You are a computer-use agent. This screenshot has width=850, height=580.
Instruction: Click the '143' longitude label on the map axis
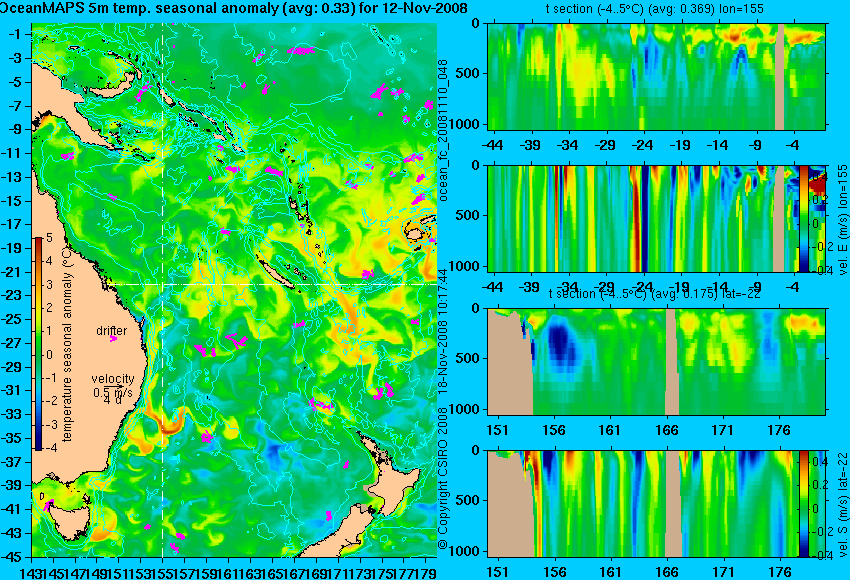pyautogui.click(x=31, y=572)
